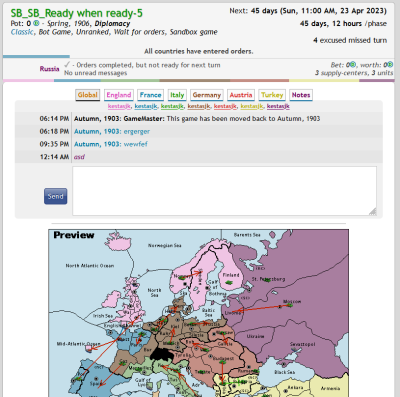Click the unit in Finland
Screen dimensions: 400x397
click(x=229, y=282)
